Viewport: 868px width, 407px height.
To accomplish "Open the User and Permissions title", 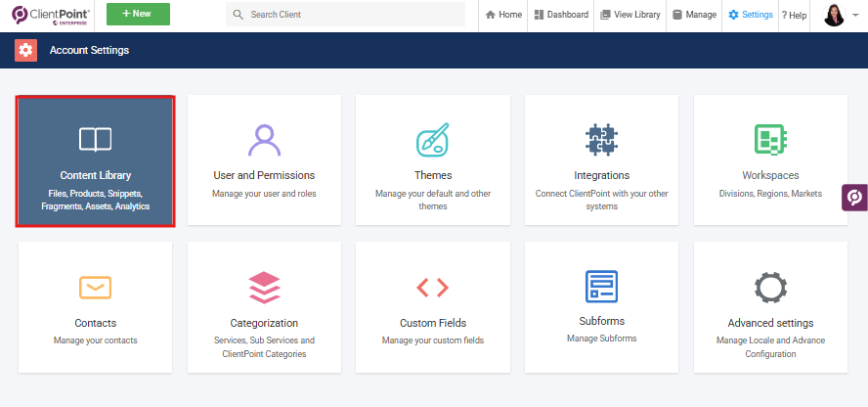I will 264,175.
